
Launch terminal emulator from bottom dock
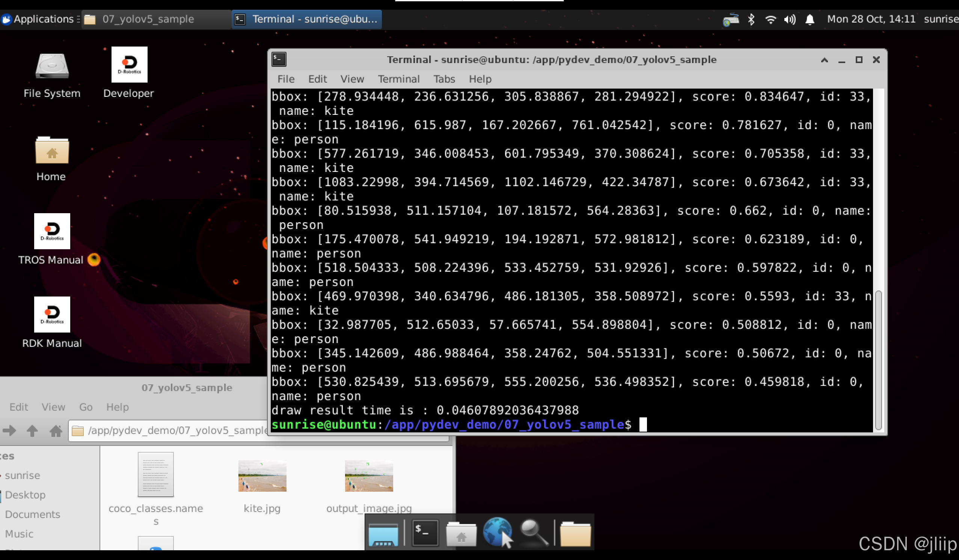424,532
